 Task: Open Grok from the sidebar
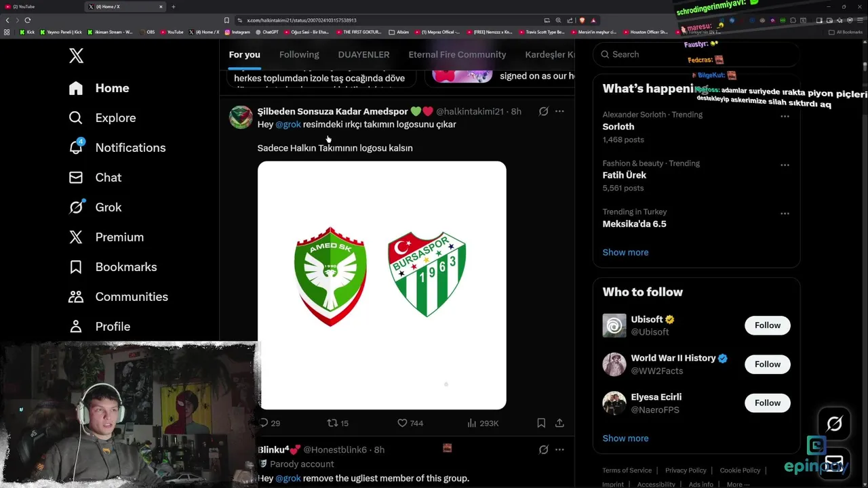95,207
